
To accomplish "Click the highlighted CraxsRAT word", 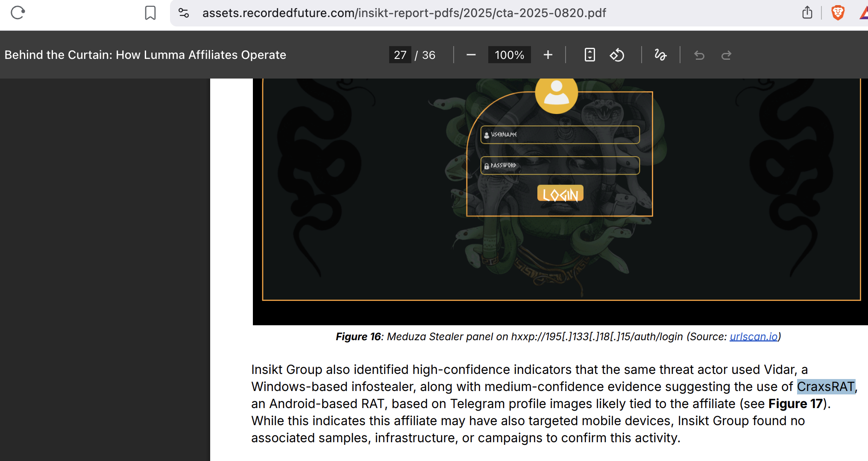I will click(x=826, y=387).
